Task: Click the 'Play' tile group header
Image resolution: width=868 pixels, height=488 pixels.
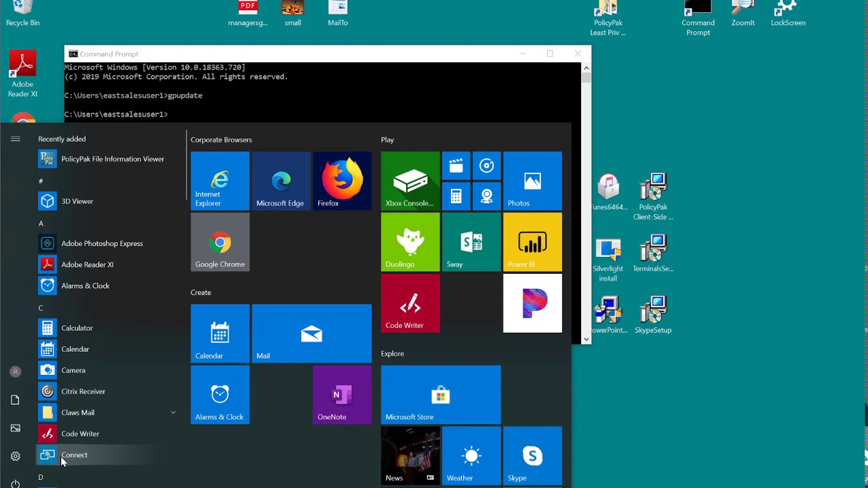Action: pos(387,140)
